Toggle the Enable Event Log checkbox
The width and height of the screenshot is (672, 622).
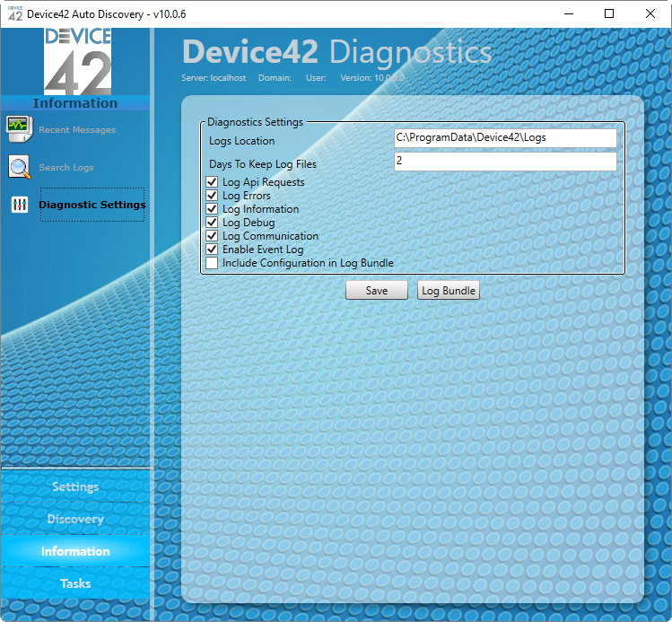click(212, 250)
